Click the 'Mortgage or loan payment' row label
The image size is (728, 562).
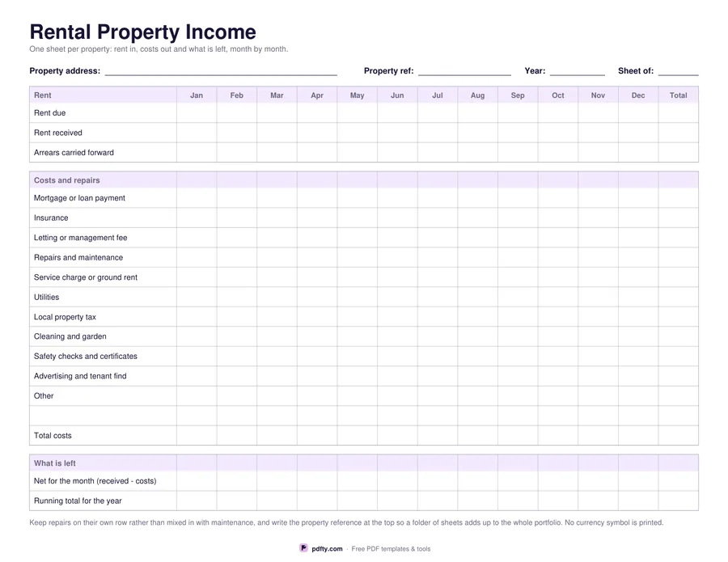79,197
